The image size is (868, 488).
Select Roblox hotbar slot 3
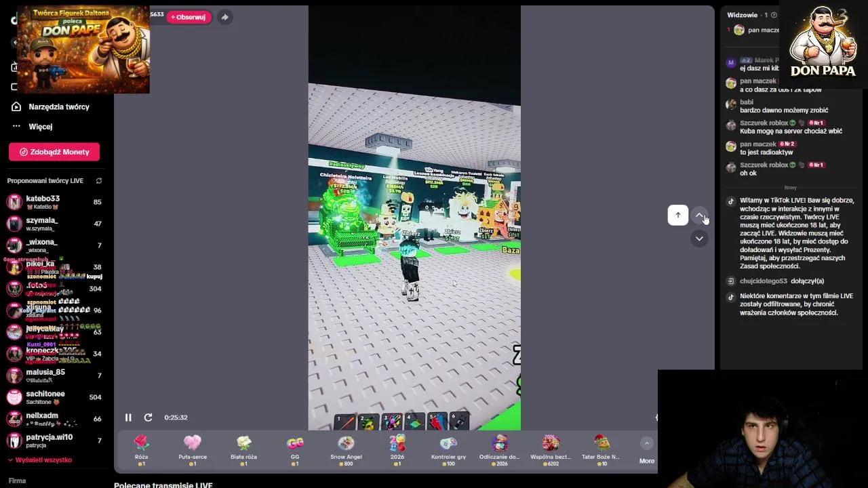pos(391,422)
